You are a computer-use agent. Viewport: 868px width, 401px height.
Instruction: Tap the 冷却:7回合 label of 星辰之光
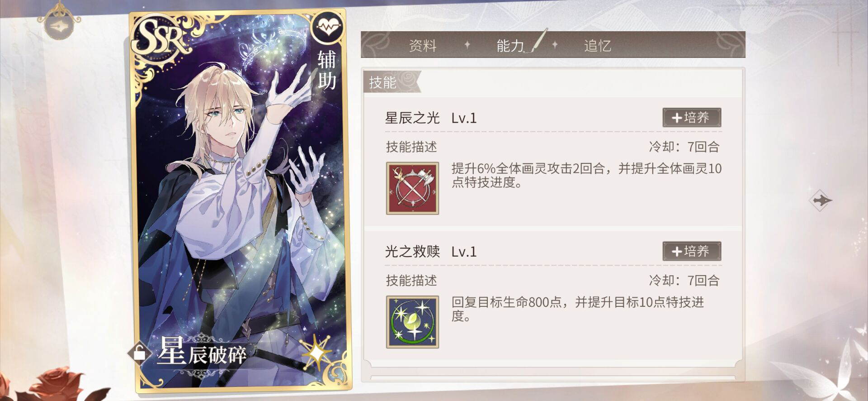coord(684,147)
